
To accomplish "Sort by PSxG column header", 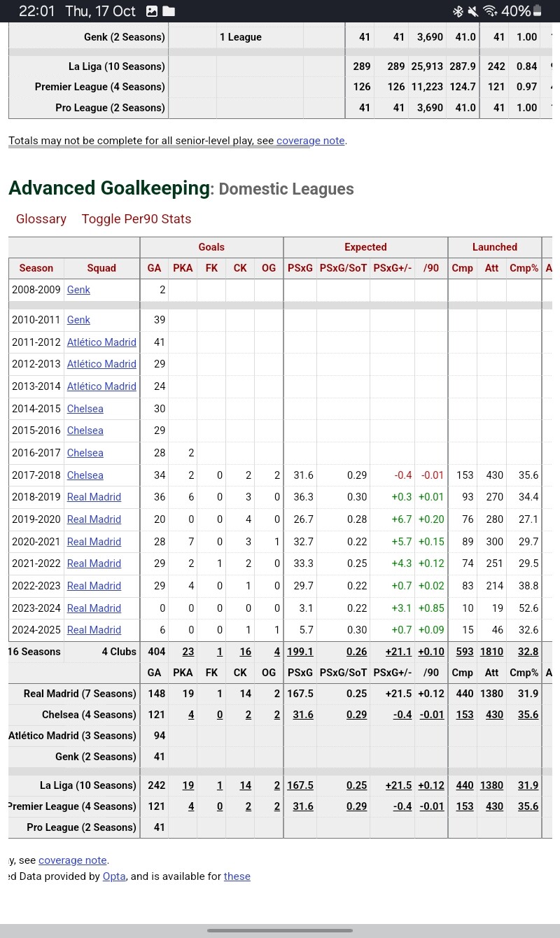I will click(x=300, y=268).
